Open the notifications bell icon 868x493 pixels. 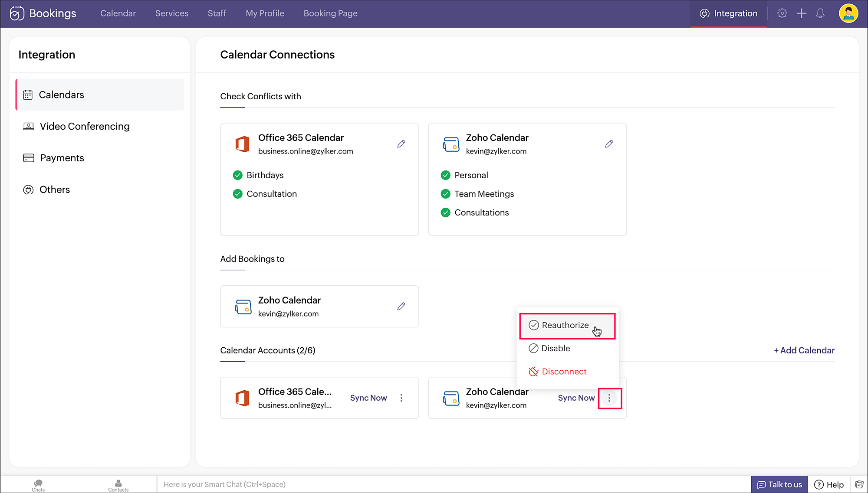[x=820, y=13]
